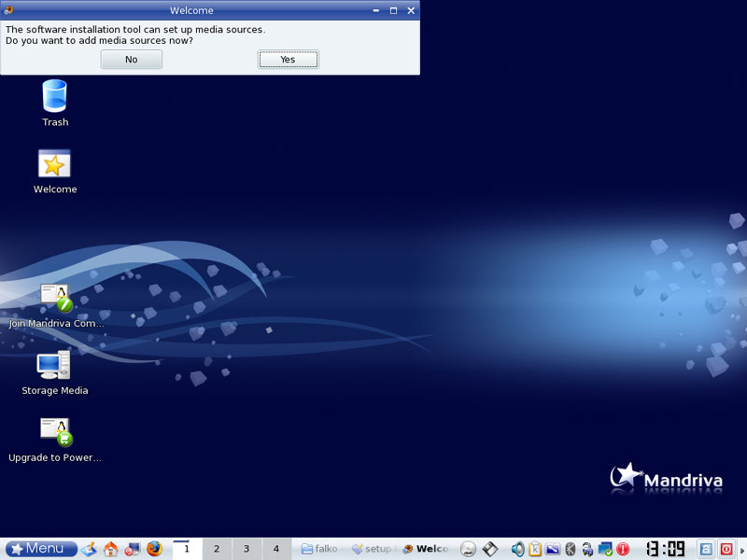747x560 pixels.
Task: Switch to virtual desktop 3
Action: pyautogui.click(x=247, y=549)
